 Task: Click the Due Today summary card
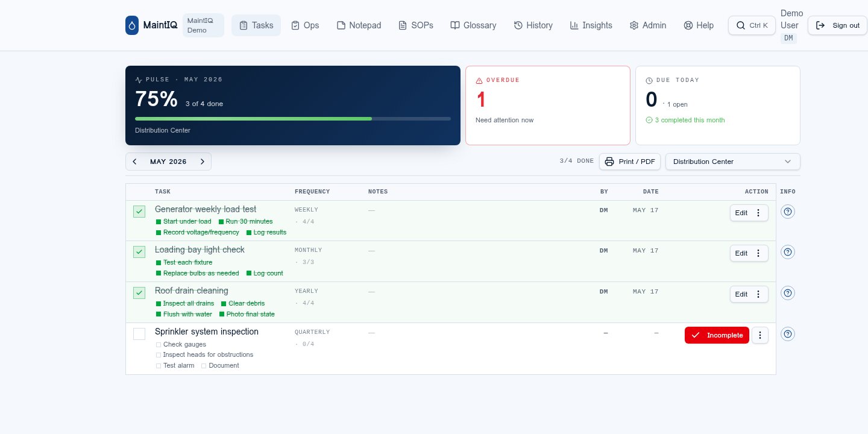(718, 105)
